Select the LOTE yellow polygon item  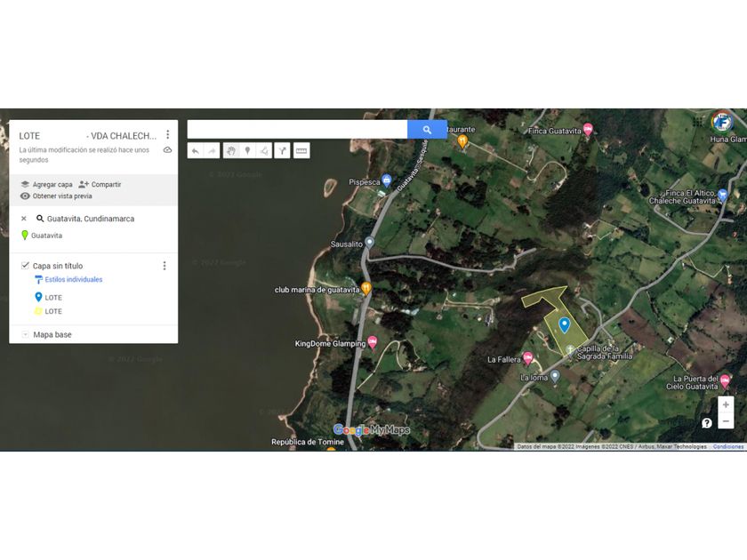coord(49,311)
